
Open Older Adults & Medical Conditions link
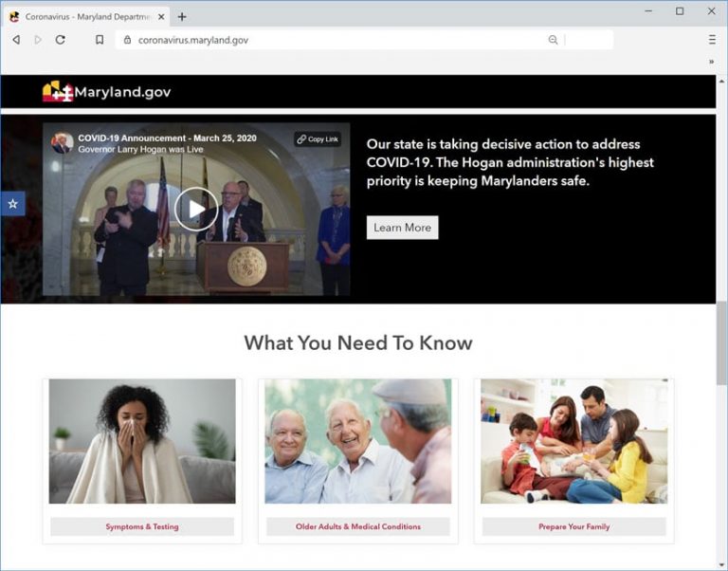358,526
